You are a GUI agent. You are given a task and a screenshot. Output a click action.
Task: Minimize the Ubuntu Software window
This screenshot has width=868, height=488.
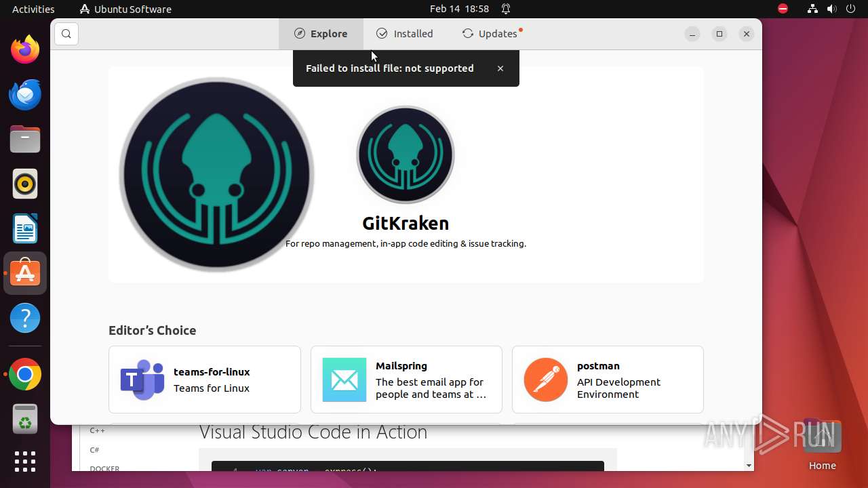point(692,34)
